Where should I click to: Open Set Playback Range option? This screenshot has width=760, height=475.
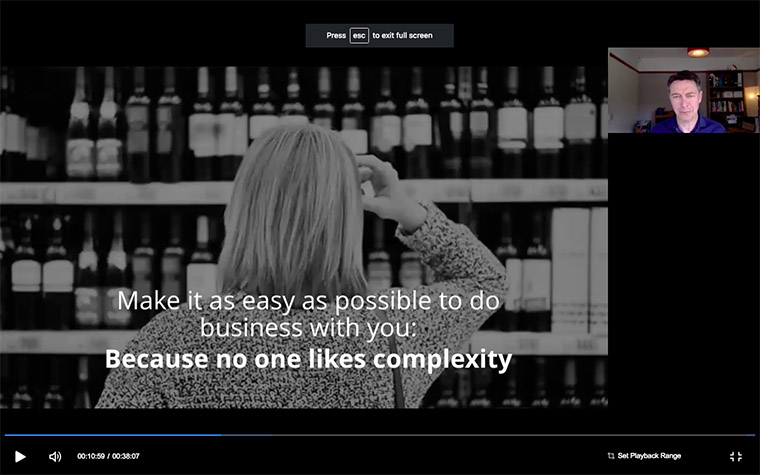click(x=644, y=456)
